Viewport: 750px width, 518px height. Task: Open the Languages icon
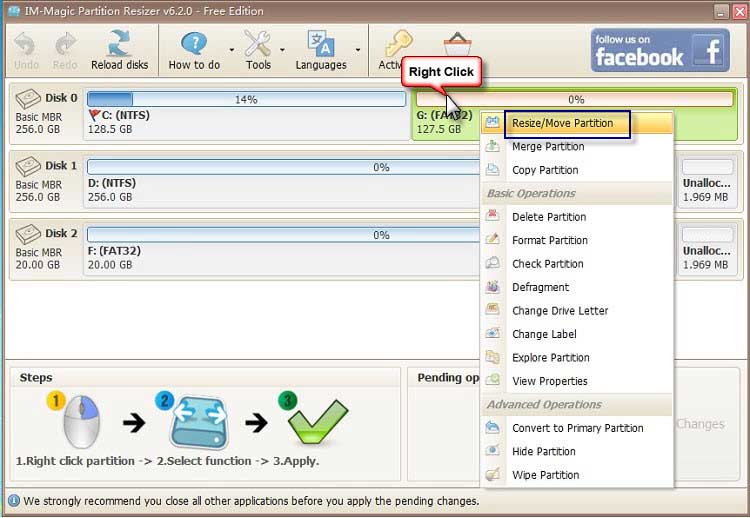(320, 44)
